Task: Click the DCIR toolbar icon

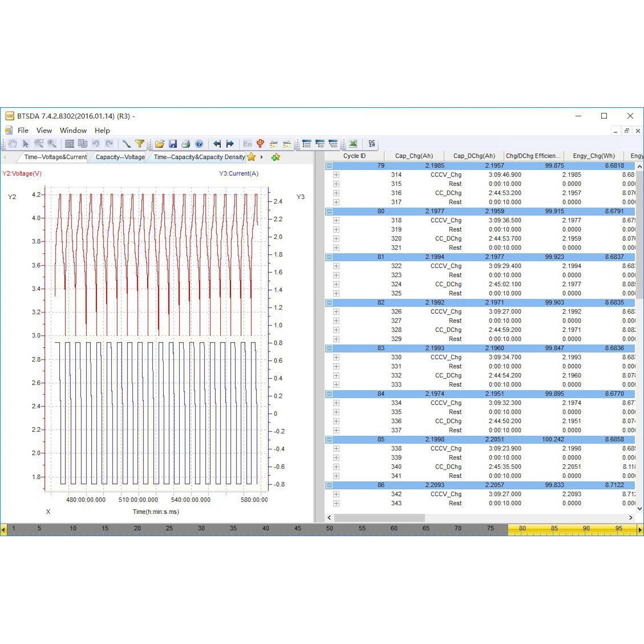Action: [x=372, y=144]
